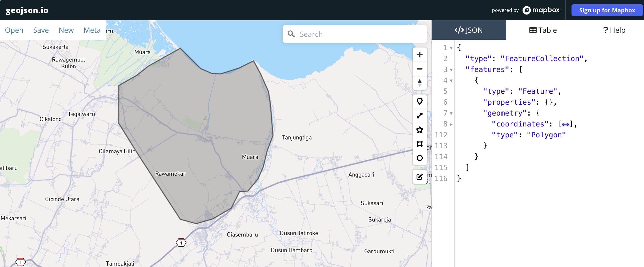644x267 pixels.
Task: Open the Save menu
Action: pyautogui.click(x=41, y=30)
